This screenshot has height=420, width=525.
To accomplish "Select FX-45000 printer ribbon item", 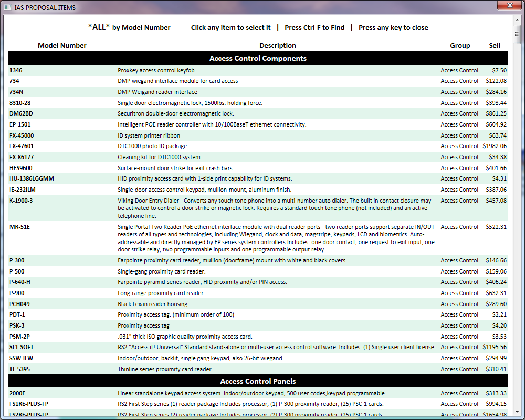I will click(258, 135).
